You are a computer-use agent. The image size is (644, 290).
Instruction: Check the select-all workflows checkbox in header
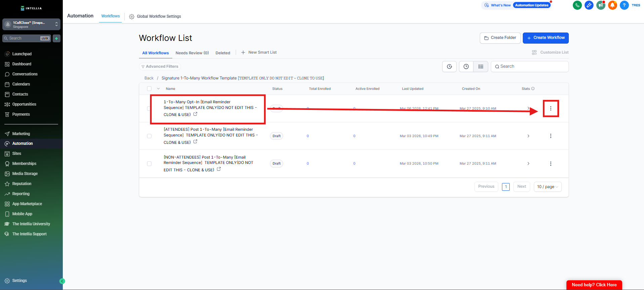[x=149, y=89]
